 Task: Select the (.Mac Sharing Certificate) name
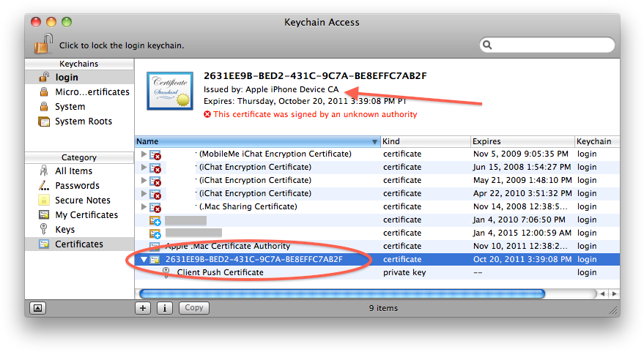(x=248, y=206)
